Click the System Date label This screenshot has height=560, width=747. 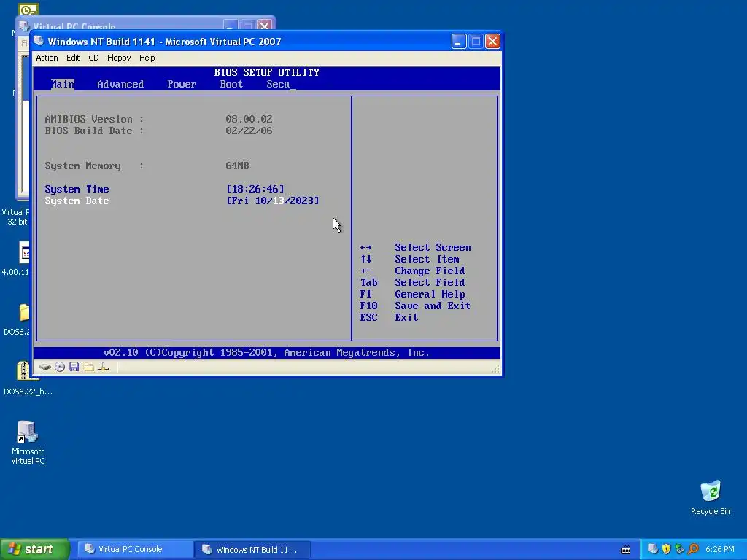tap(77, 201)
